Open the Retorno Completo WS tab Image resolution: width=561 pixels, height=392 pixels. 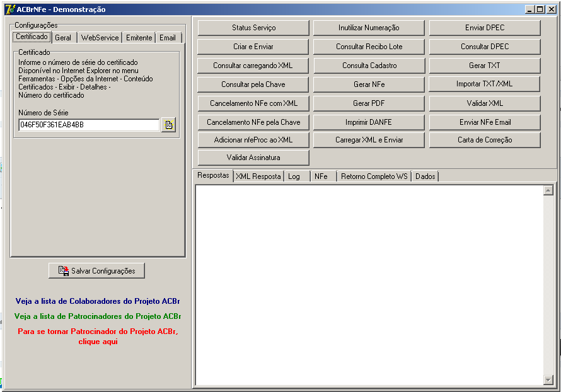[374, 176]
